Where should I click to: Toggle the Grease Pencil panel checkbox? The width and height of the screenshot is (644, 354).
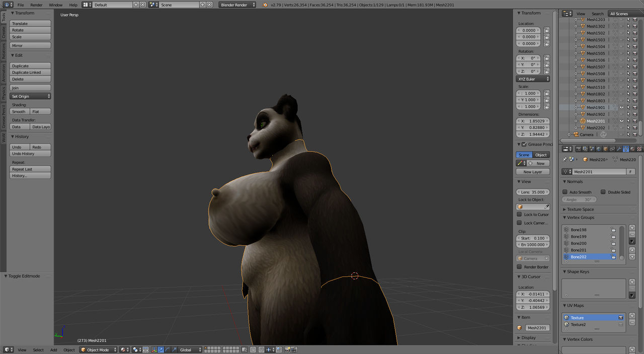coord(524,144)
